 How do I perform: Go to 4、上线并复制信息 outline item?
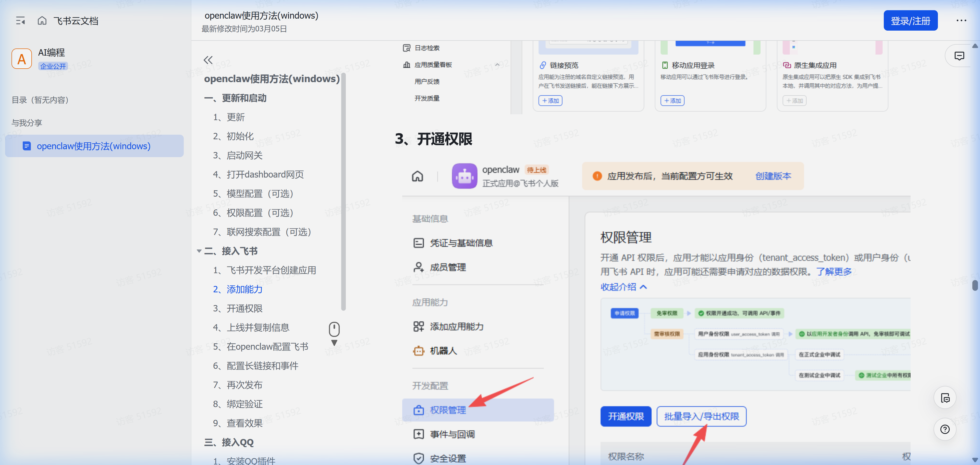[258, 327]
